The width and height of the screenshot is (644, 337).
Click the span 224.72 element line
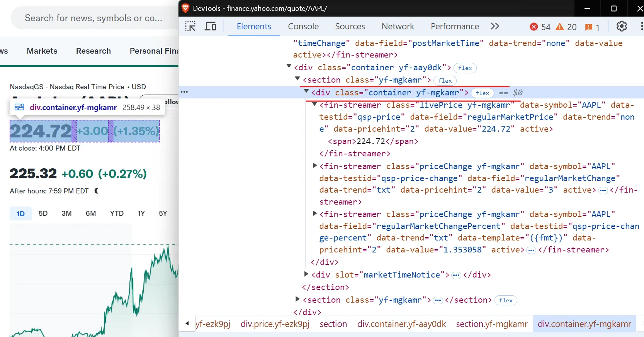coord(373,141)
